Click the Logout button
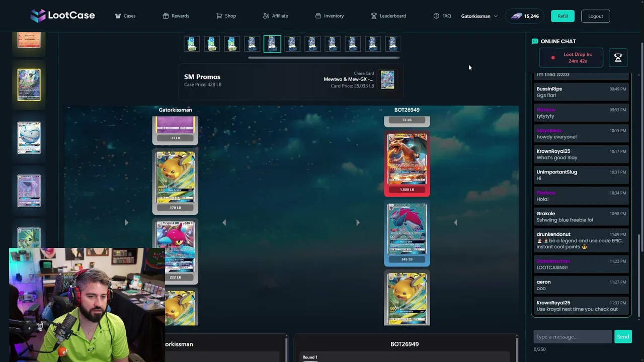This screenshot has width=644, height=362. pyautogui.click(x=596, y=16)
